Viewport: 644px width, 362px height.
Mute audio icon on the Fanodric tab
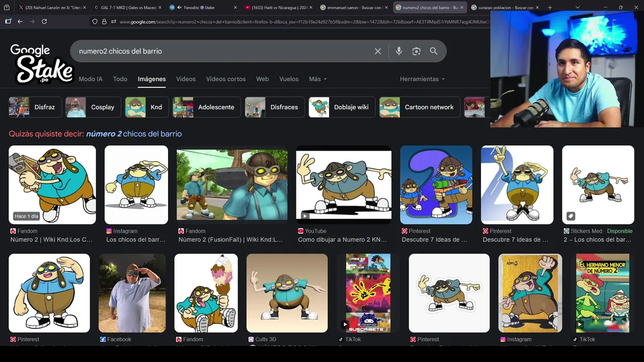coord(179,8)
